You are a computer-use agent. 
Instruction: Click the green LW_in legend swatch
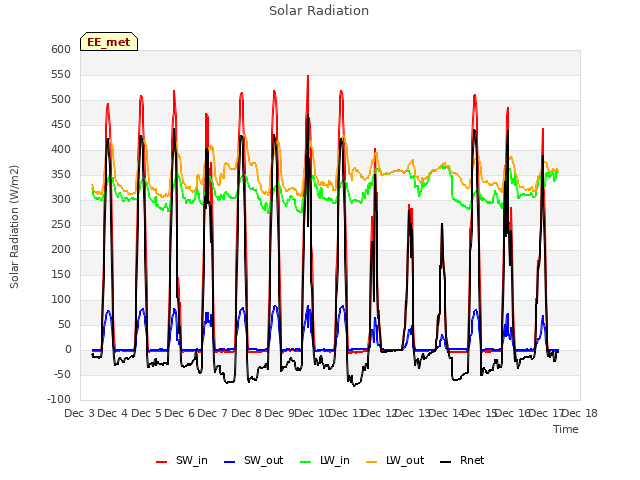pyautogui.click(x=306, y=461)
